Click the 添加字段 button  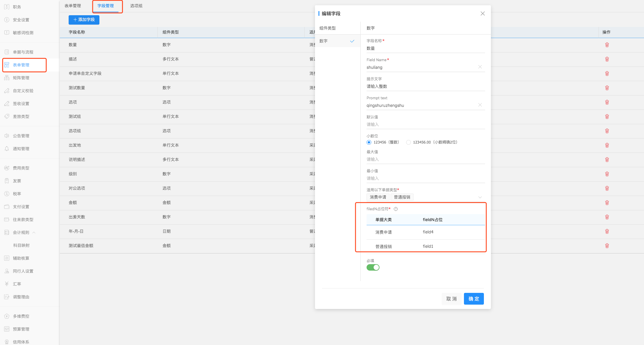84,20
